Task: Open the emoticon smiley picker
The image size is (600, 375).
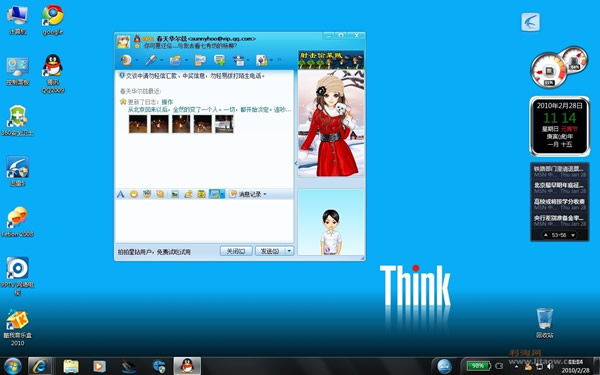Action: point(134,194)
